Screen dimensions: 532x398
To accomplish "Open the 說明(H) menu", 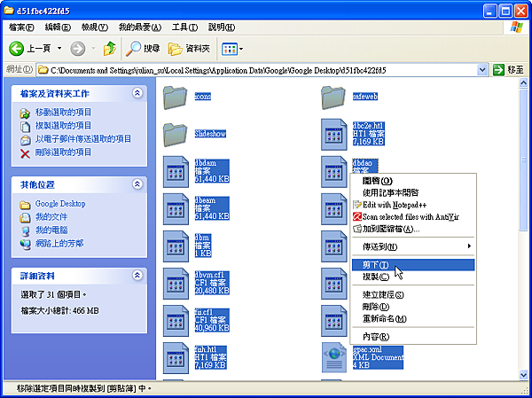I will pos(221,27).
